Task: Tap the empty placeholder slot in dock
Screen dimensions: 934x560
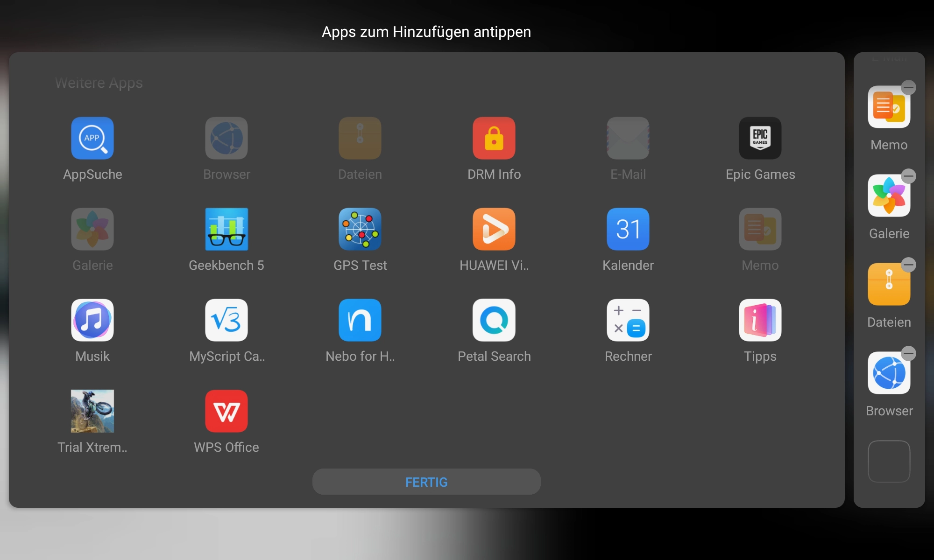Action: pyautogui.click(x=889, y=462)
